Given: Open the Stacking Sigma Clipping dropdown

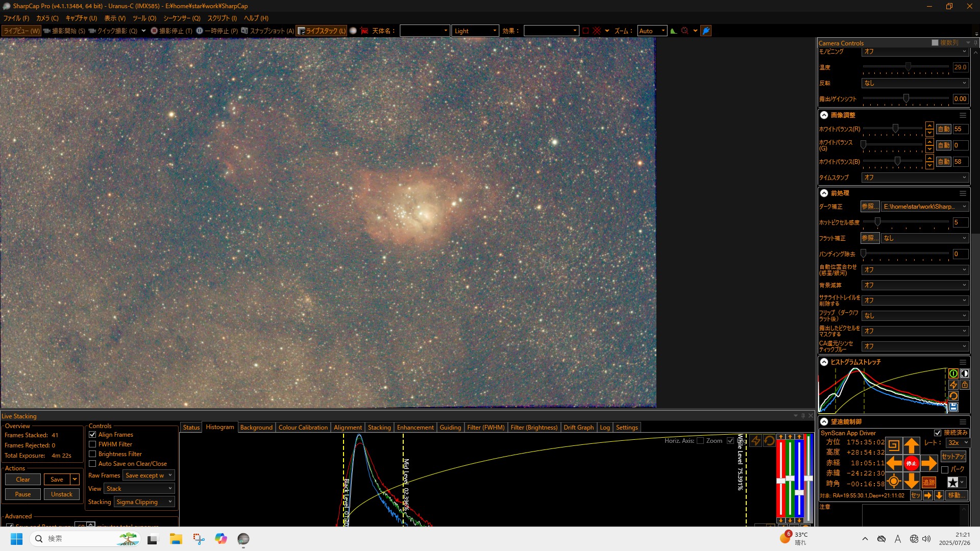Looking at the screenshot, I should [x=144, y=502].
